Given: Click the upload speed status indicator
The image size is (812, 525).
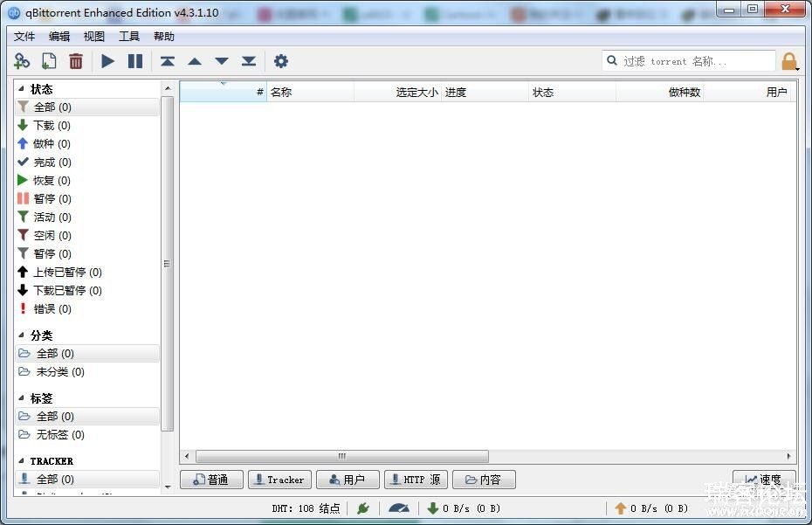Looking at the screenshot, I should (x=651, y=508).
